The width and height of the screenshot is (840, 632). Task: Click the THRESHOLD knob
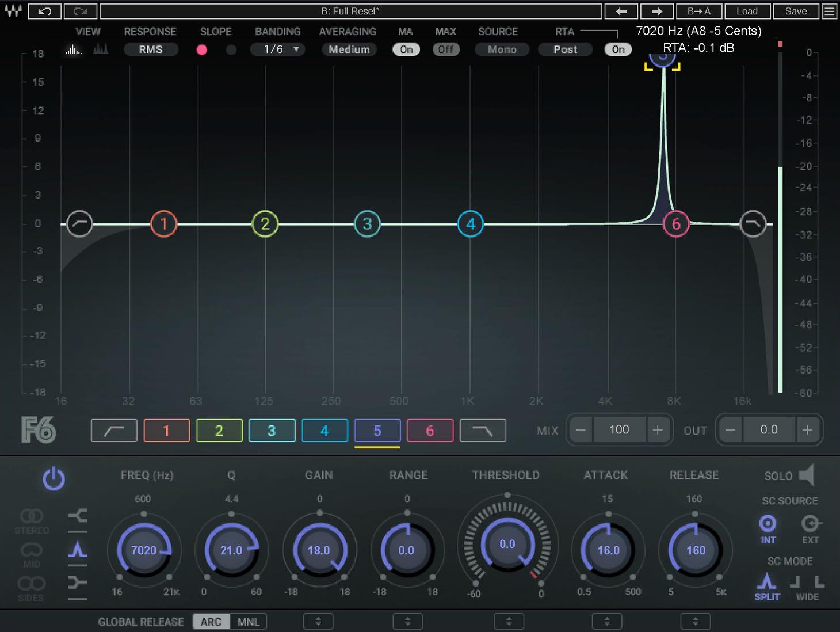pyautogui.click(x=507, y=544)
